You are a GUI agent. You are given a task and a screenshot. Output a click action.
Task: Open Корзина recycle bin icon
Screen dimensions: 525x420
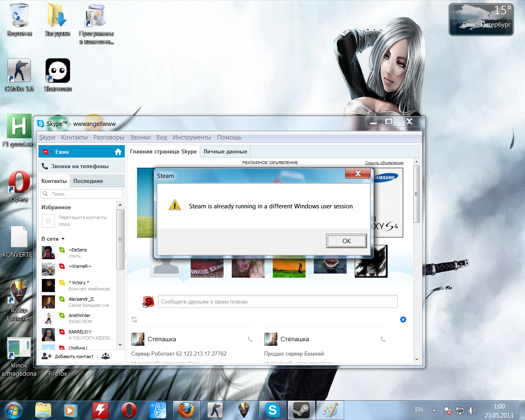[19, 20]
